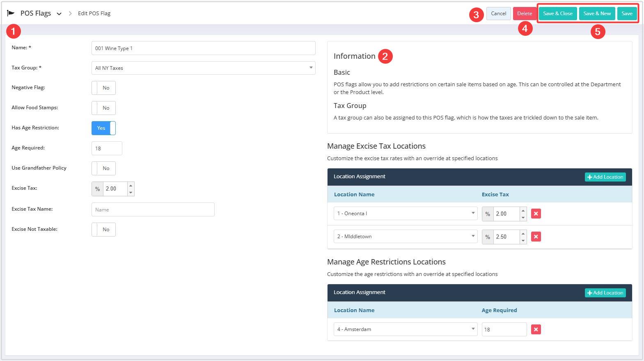Image resolution: width=644 pixels, height=361 pixels.
Task: Turn off Has Age Restriction
Action: pyautogui.click(x=103, y=128)
